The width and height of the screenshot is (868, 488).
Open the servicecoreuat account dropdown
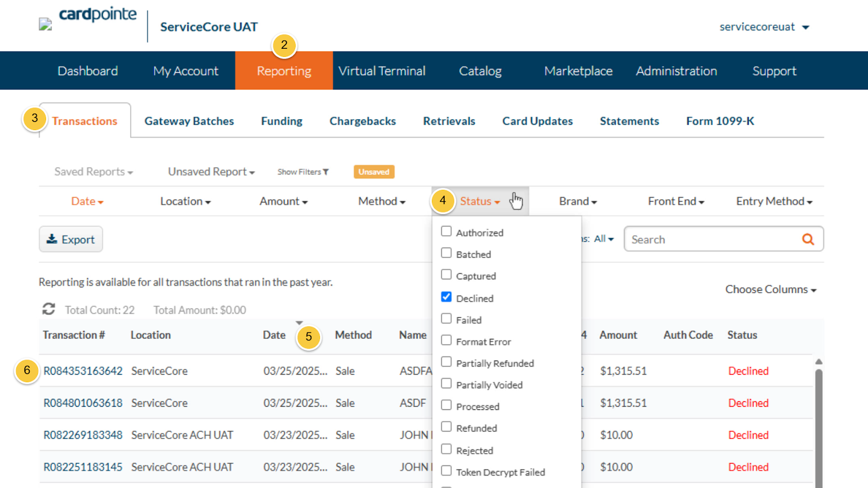tap(764, 27)
